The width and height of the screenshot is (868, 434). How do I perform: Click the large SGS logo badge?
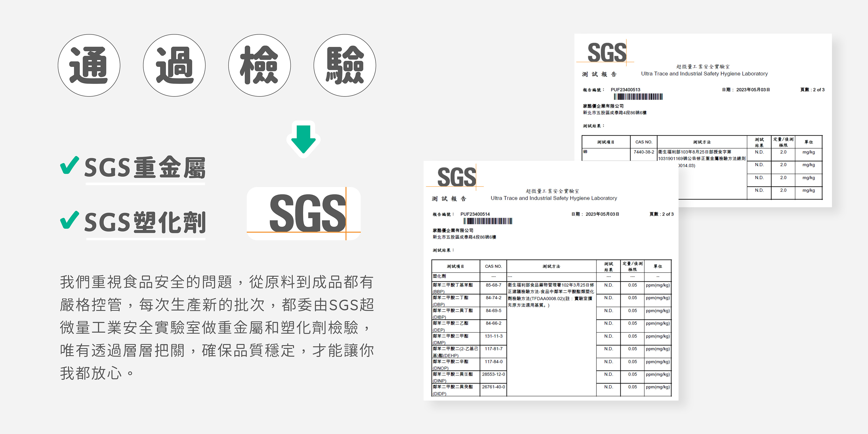pos(304,214)
